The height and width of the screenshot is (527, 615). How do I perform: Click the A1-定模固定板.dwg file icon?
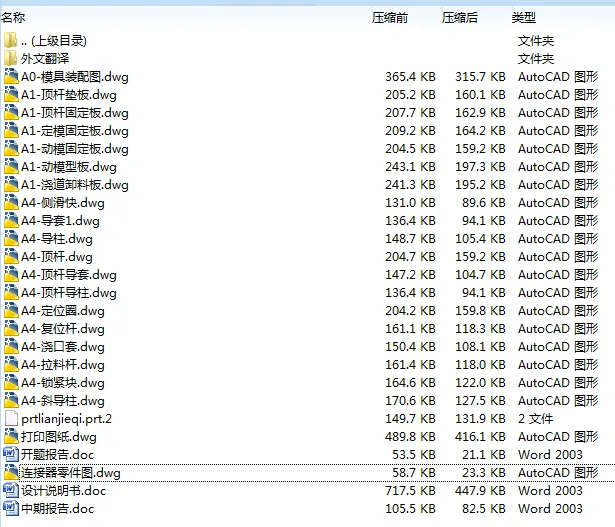point(11,131)
